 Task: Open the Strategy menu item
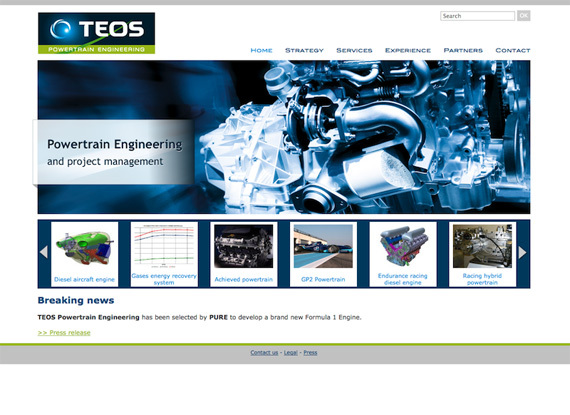pos(304,50)
